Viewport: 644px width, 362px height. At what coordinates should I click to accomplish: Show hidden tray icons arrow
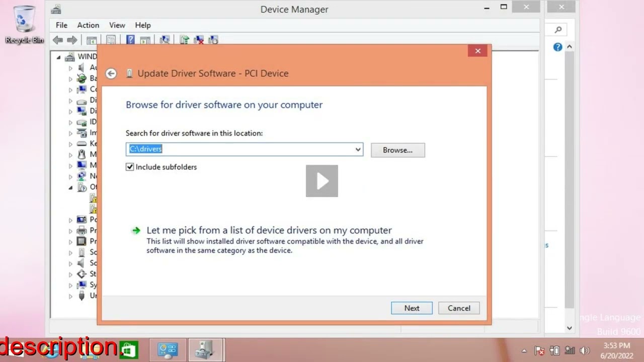524,351
